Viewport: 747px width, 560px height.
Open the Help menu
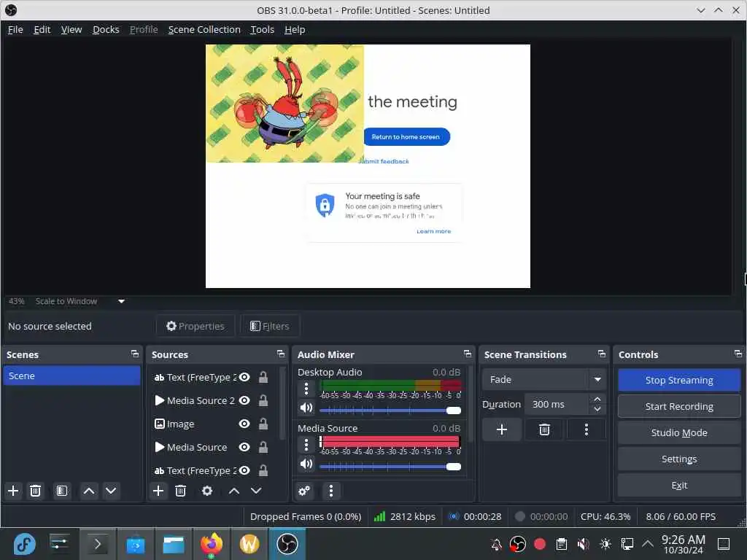[x=295, y=29]
